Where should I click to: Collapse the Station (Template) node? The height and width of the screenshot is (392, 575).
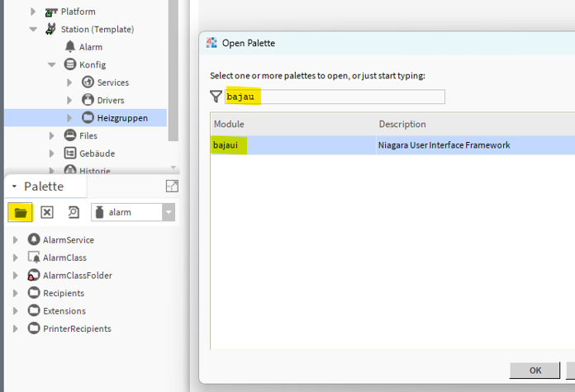33,30
